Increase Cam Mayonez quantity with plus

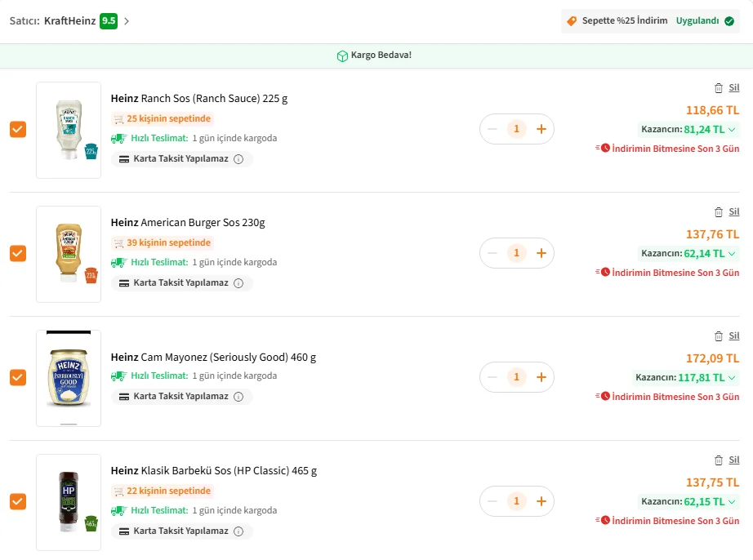point(541,377)
